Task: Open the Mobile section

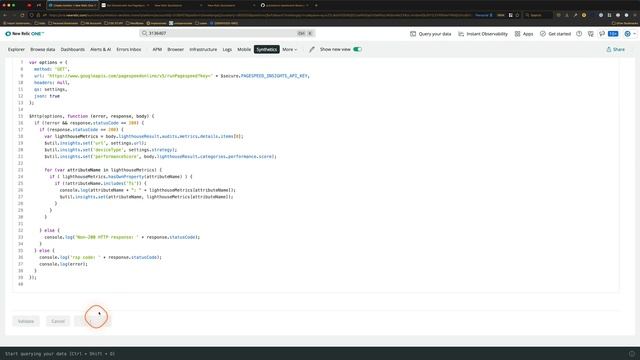Action: click(x=244, y=49)
